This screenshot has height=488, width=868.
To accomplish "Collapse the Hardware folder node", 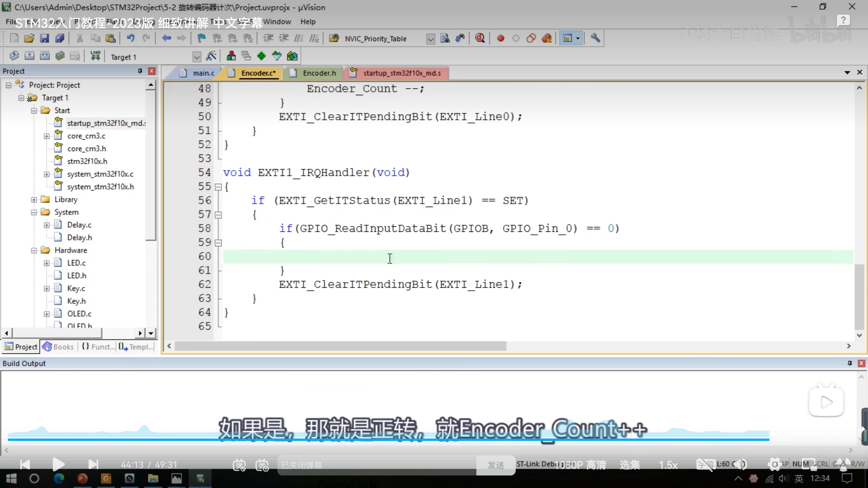I will coord(34,250).
